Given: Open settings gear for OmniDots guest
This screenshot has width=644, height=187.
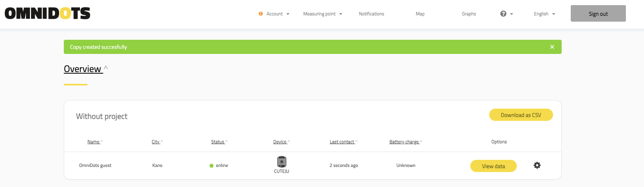Looking at the screenshot, I should (x=537, y=165).
